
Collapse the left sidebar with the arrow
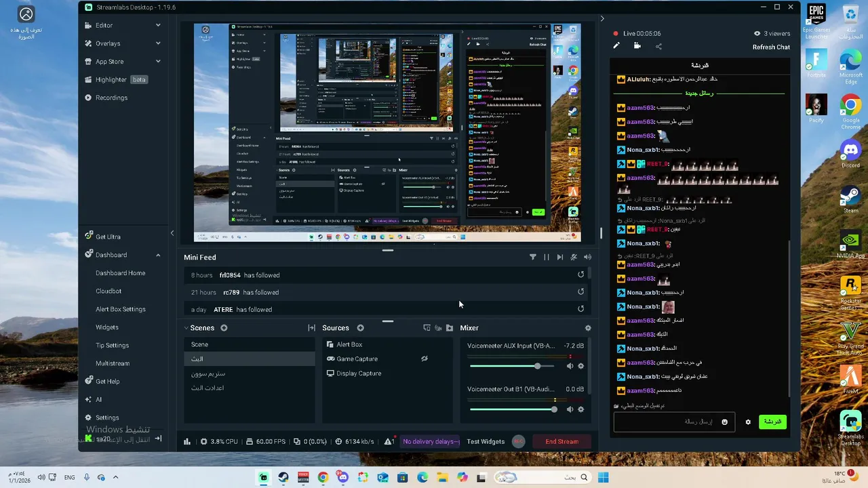click(x=172, y=233)
